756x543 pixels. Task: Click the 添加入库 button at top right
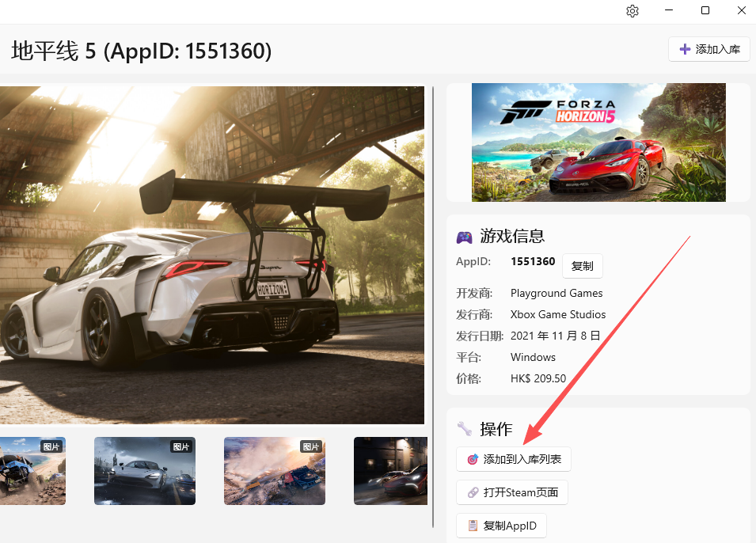pos(709,49)
